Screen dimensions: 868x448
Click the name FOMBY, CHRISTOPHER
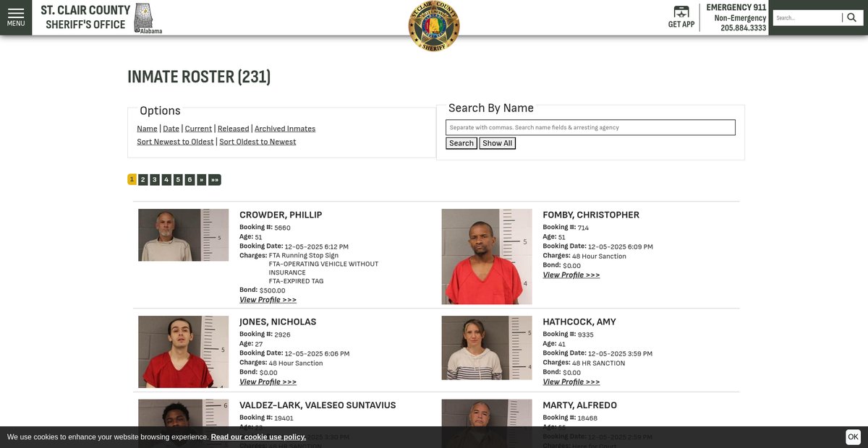click(591, 215)
